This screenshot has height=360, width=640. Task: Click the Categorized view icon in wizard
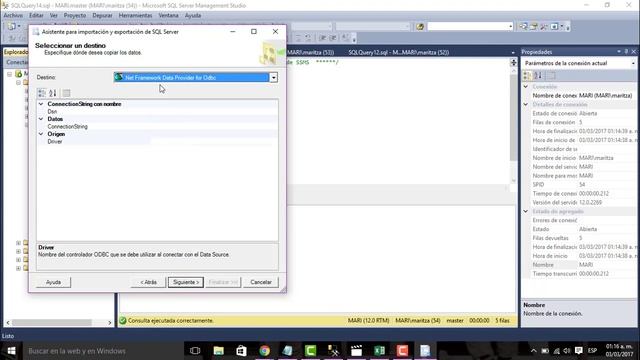coord(42,93)
